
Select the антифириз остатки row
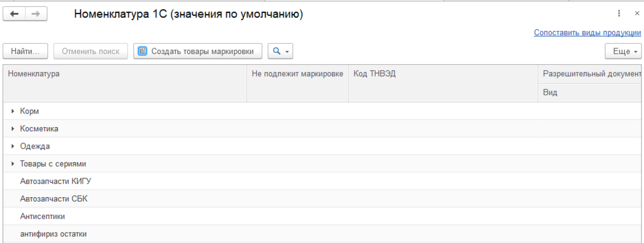point(53,234)
